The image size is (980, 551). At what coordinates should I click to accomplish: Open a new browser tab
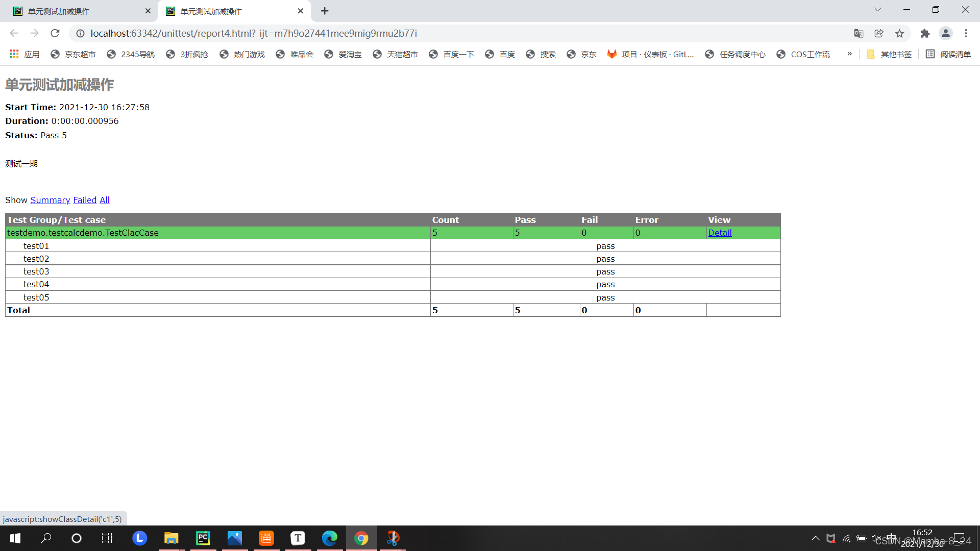[325, 11]
